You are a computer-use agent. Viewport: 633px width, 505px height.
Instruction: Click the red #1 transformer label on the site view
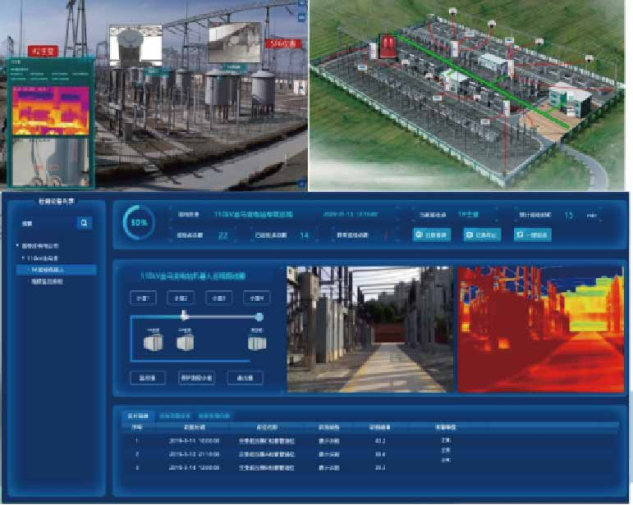click(x=46, y=50)
